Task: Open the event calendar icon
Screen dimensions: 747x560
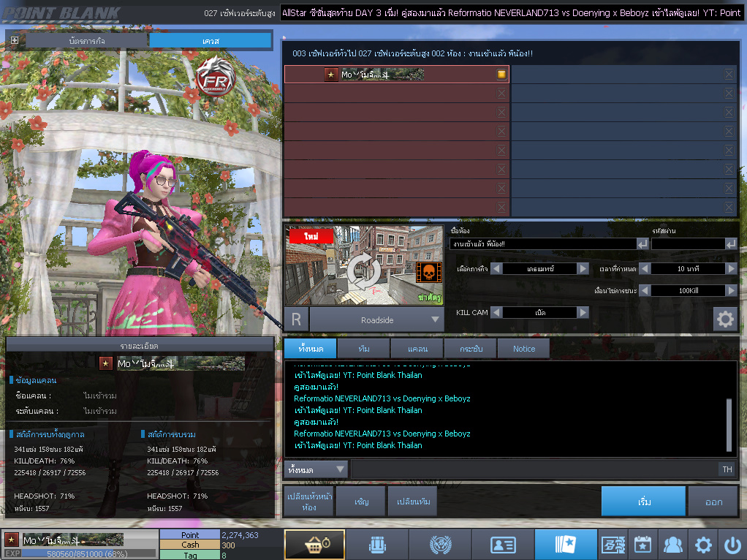Action: tap(642, 545)
